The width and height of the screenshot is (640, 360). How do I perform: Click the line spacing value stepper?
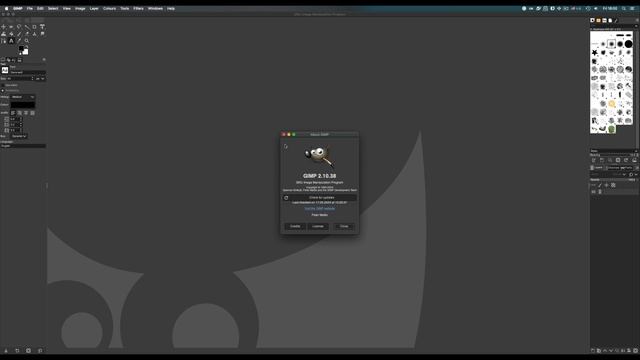pyautogui.click(x=21, y=124)
